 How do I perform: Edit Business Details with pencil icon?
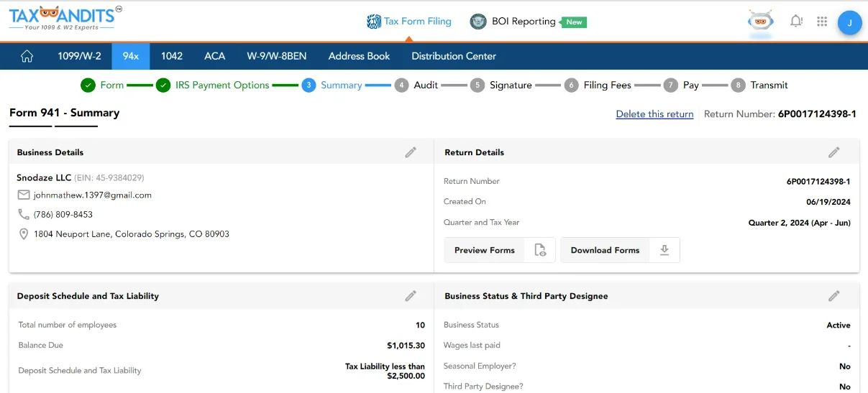coord(411,152)
